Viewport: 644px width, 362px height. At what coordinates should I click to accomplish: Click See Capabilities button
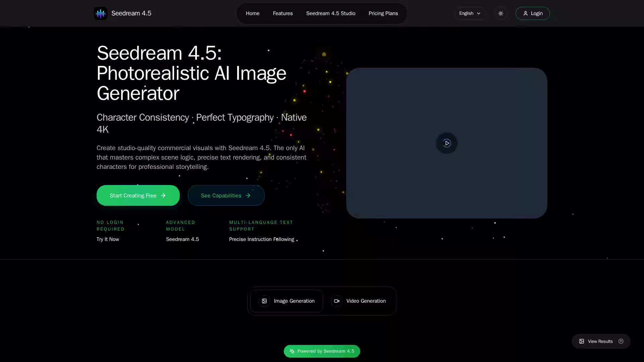pos(226,195)
